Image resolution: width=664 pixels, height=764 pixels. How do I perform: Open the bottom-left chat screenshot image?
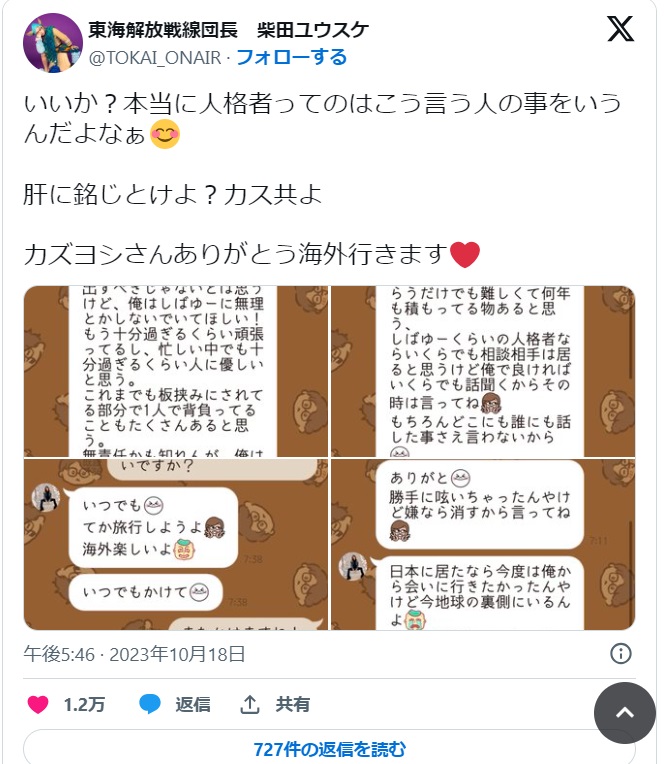pyautogui.click(x=176, y=544)
